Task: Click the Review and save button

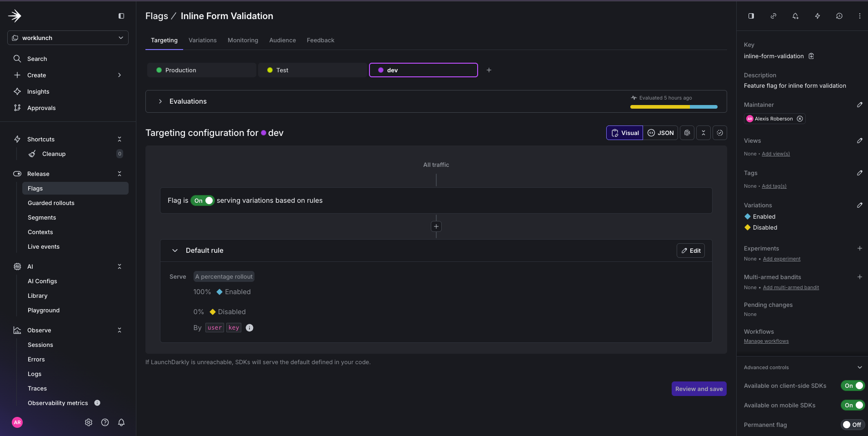Action: pyautogui.click(x=698, y=389)
